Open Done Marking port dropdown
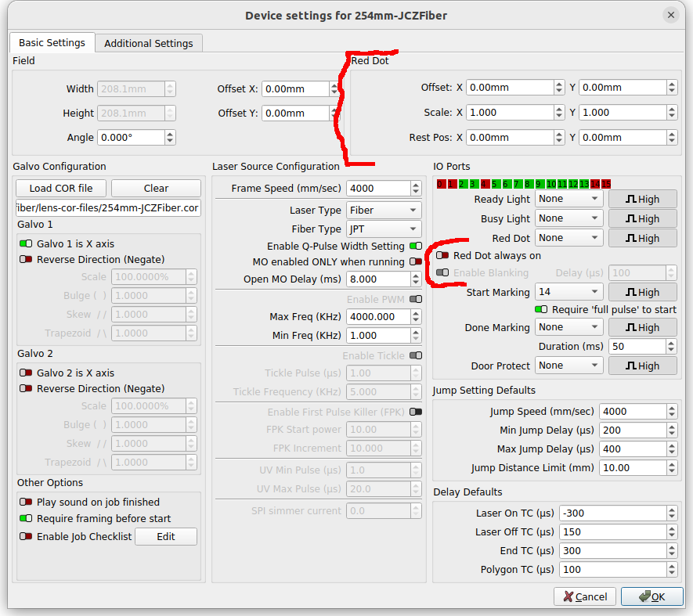The height and width of the screenshot is (616, 693). click(568, 327)
